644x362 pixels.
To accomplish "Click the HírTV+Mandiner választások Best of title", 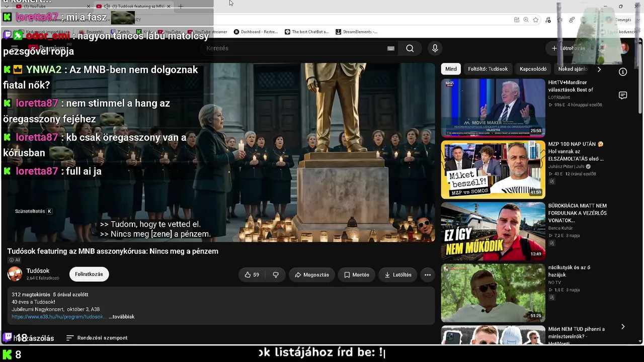I will coord(571,86).
